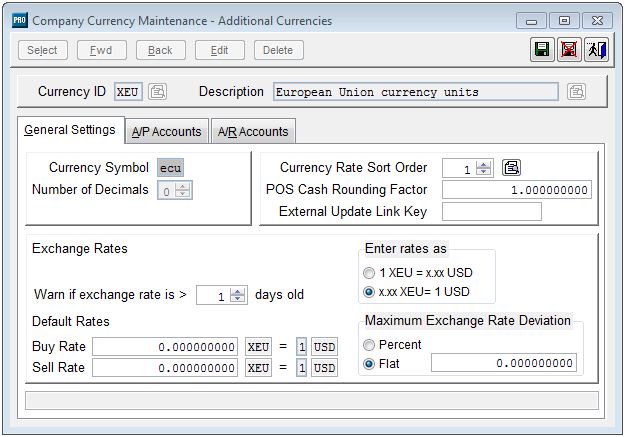This screenshot has width=625, height=437.
Task: Click the Flat deviation amount field
Action: coord(504,363)
